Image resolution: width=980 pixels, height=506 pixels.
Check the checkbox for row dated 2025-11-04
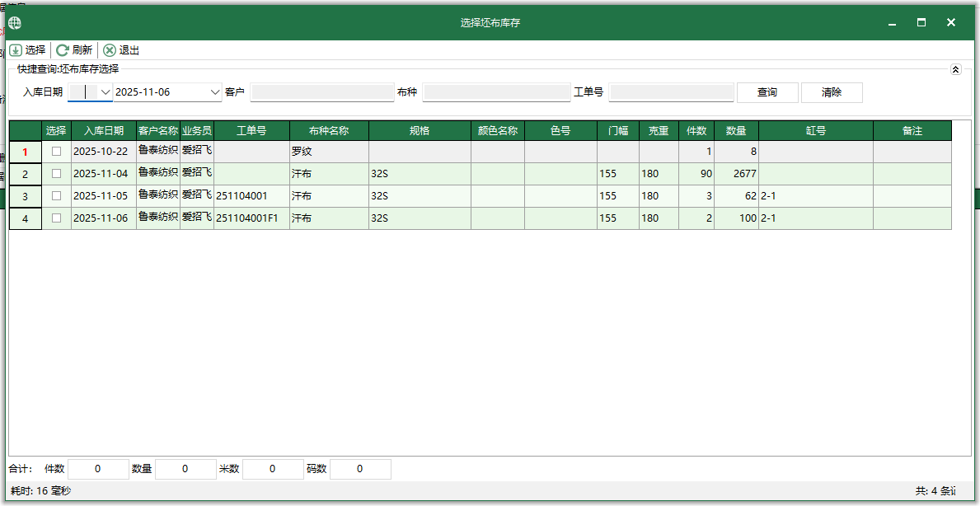click(x=55, y=174)
